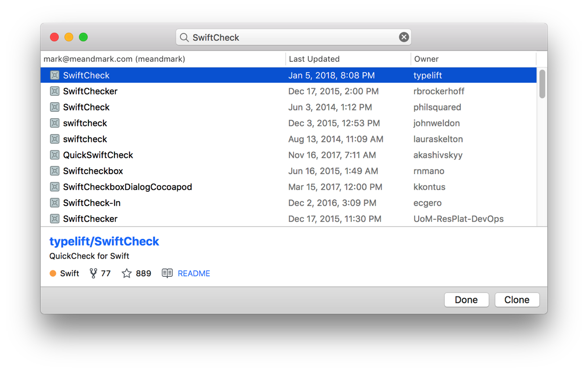The width and height of the screenshot is (588, 372).
Task: Sort by the Owner column
Action: [x=427, y=59]
